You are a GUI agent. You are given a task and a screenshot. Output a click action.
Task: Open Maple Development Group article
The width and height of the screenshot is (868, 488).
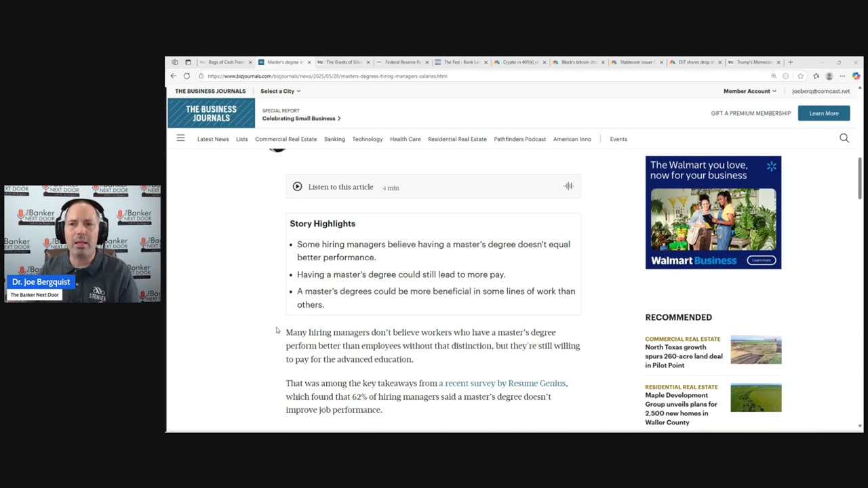tap(681, 409)
